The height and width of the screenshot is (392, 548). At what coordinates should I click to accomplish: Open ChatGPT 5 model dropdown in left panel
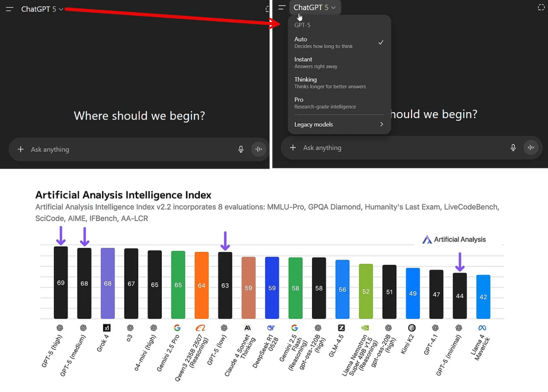(42, 9)
